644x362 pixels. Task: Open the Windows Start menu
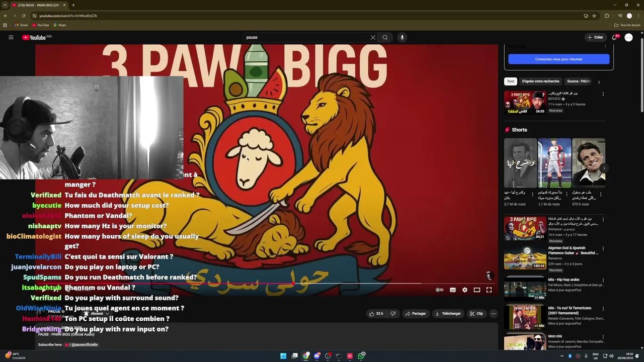click(x=283, y=356)
